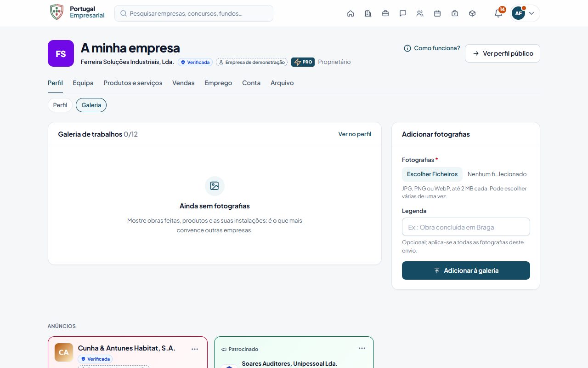588x368 pixels.
Task: Click the Ver perfil público button
Action: [503, 53]
